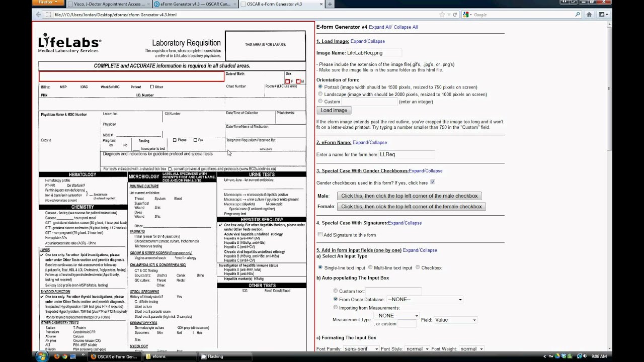Image resolution: width=644 pixels, height=362 pixels.
Task: Click the red outlined name field on form
Action: [x=132, y=76]
